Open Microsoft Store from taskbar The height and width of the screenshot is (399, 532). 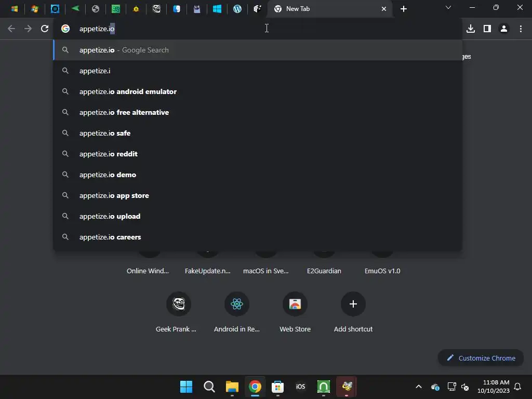click(x=277, y=387)
